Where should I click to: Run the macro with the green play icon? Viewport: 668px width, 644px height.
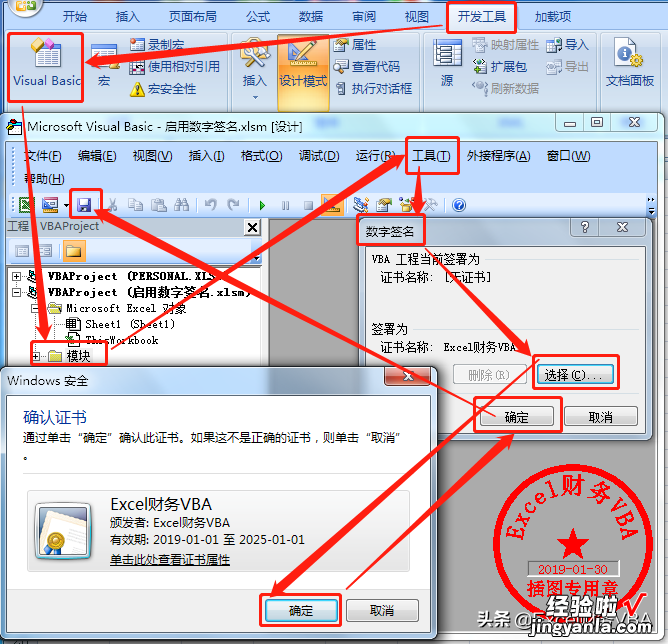tap(262, 206)
